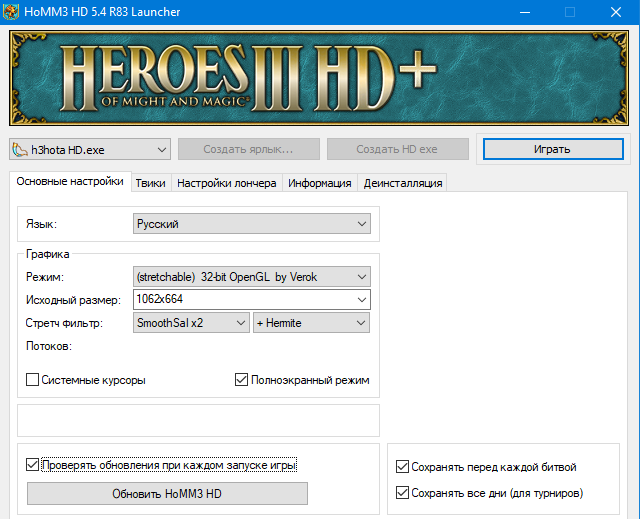Switch to the Информация tab
640x519 pixels.
coord(320,183)
